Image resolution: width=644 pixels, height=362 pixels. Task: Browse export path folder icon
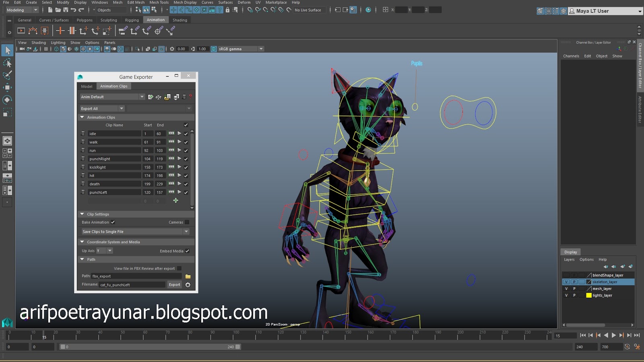click(x=188, y=276)
